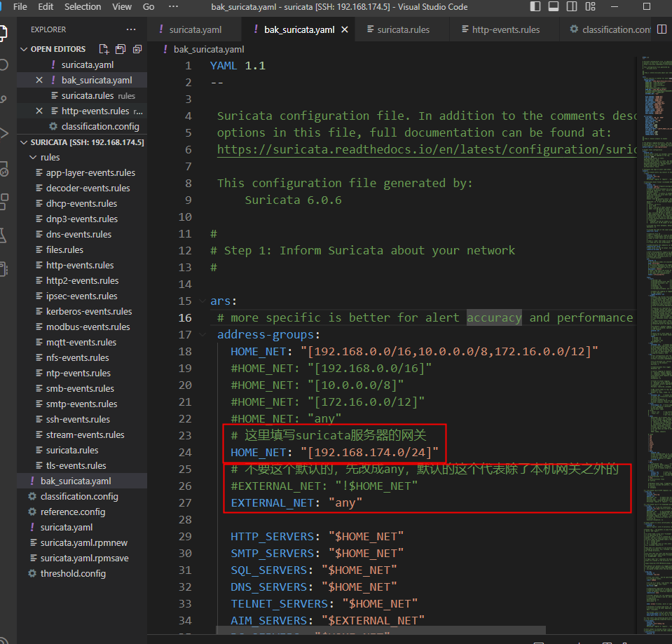Open the Selection menu
The height and width of the screenshot is (644, 672).
[x=83, y=6]
